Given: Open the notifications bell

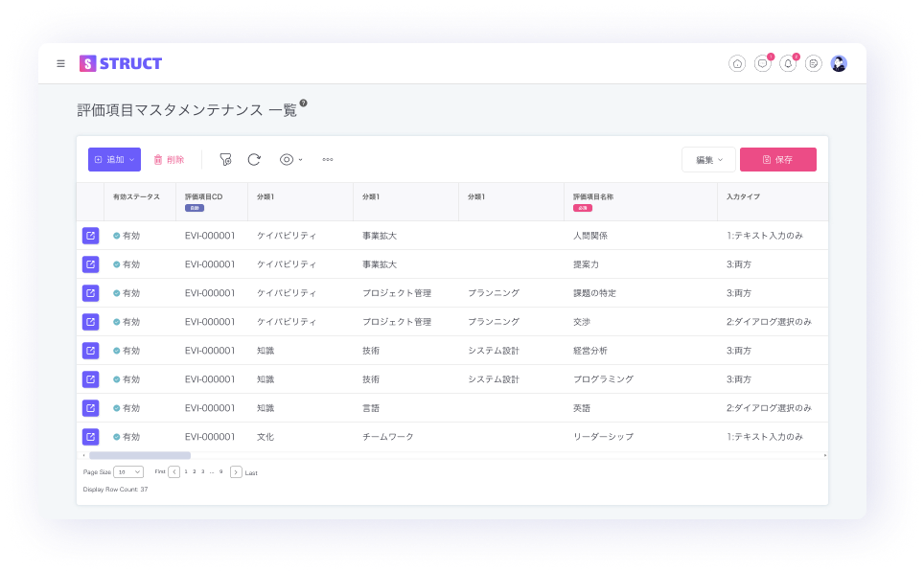Looking at the screenshot, I should [788, 63].
